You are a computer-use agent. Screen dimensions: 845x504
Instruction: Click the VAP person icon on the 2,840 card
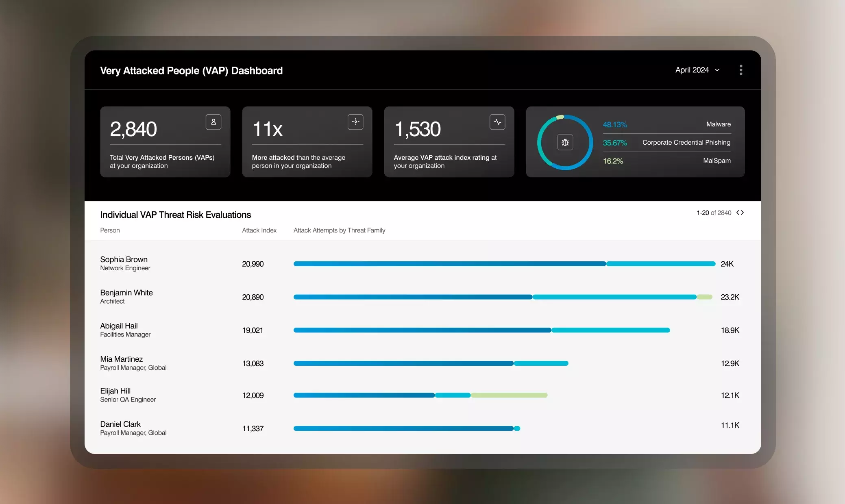pyautogui.click(x=213, y=122)
